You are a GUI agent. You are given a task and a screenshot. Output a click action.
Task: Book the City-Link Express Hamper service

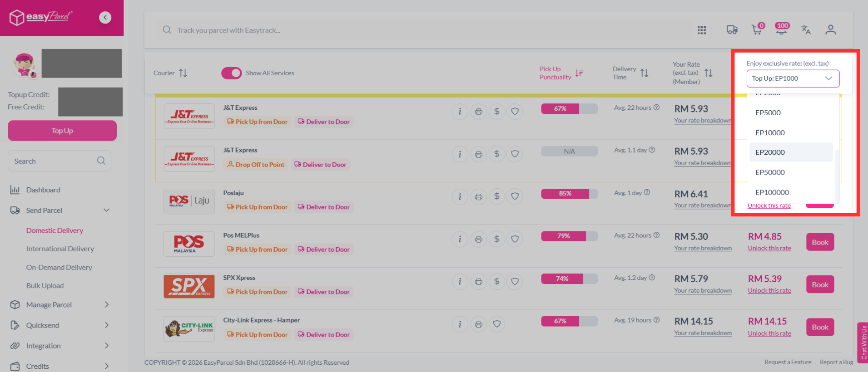[820, 327]
